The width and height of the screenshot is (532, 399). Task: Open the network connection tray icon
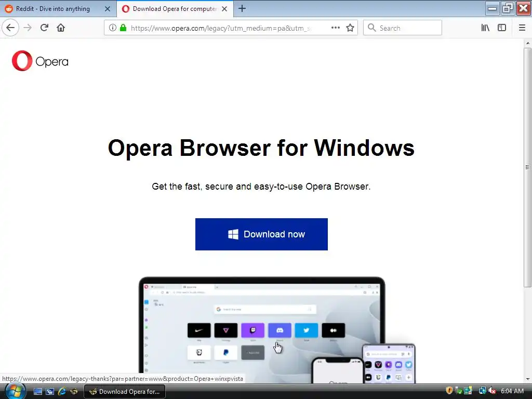[482, 391]
